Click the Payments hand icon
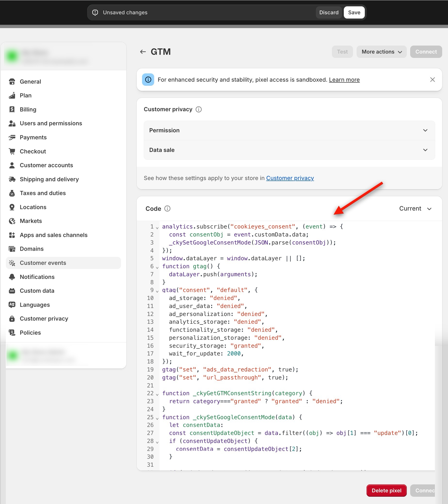 [x=12, y=137]
